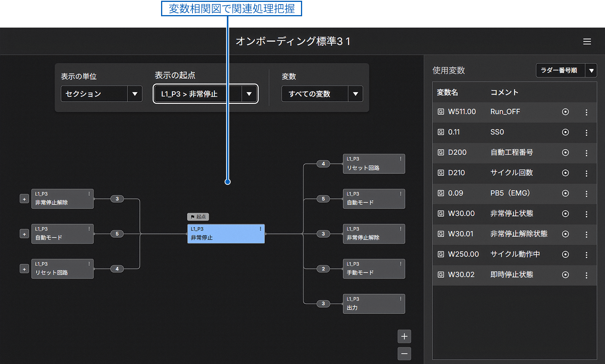The height and width of the screenshot is (364, 605).
Task: Open more options for W30.02 row
Action: pos(586,276)
